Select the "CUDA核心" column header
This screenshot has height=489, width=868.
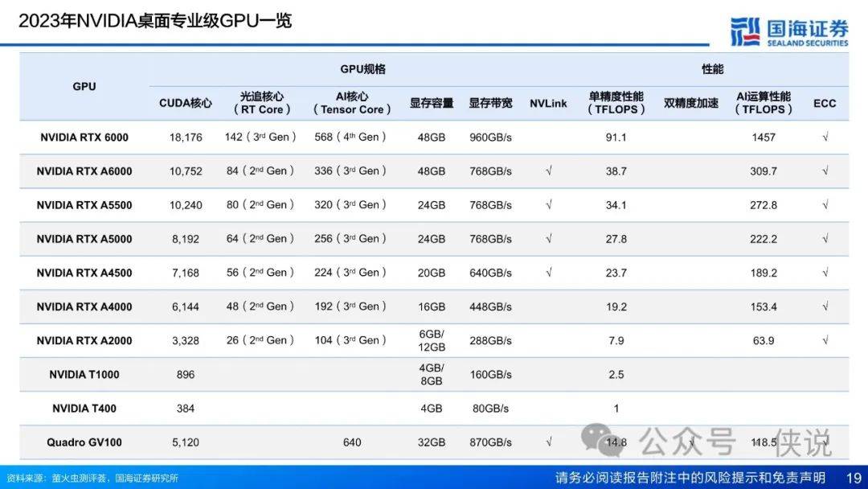[x=186, y=103]
